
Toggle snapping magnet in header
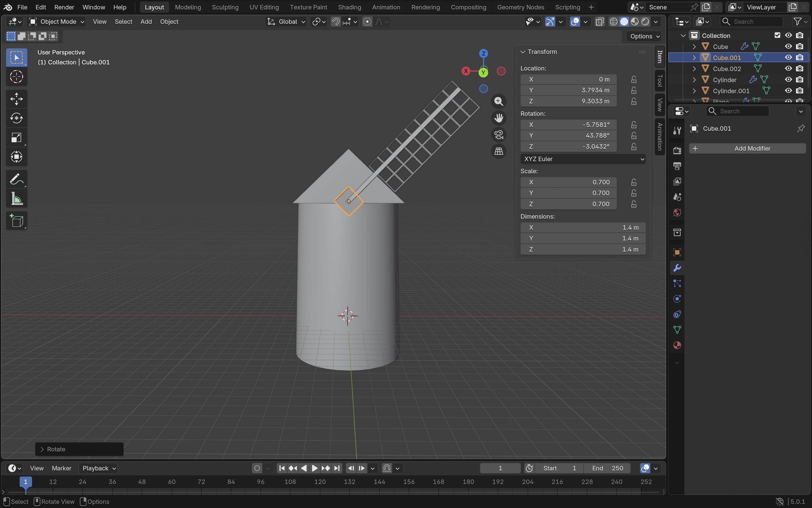(336, 22)
